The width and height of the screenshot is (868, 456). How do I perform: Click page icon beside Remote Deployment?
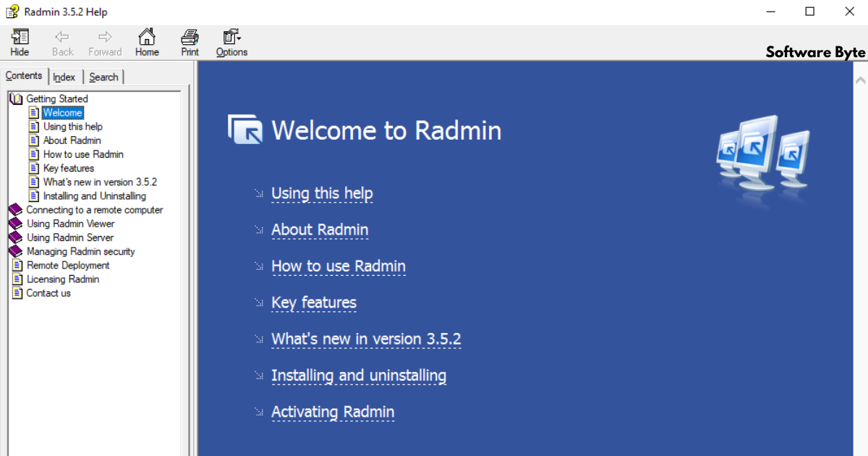[17, 265]
